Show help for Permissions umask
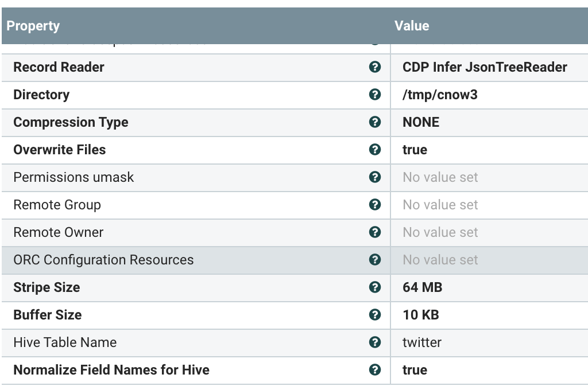The height and width of the screenshot is (386, 588). [x=375, y=177]
